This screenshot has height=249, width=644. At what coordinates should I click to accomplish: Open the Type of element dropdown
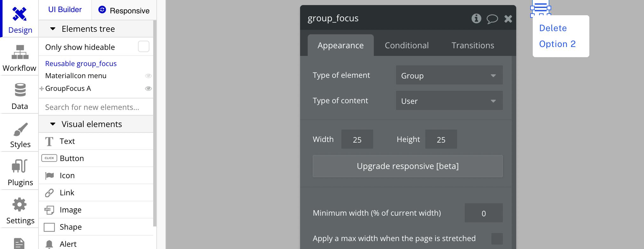(449, 75)
